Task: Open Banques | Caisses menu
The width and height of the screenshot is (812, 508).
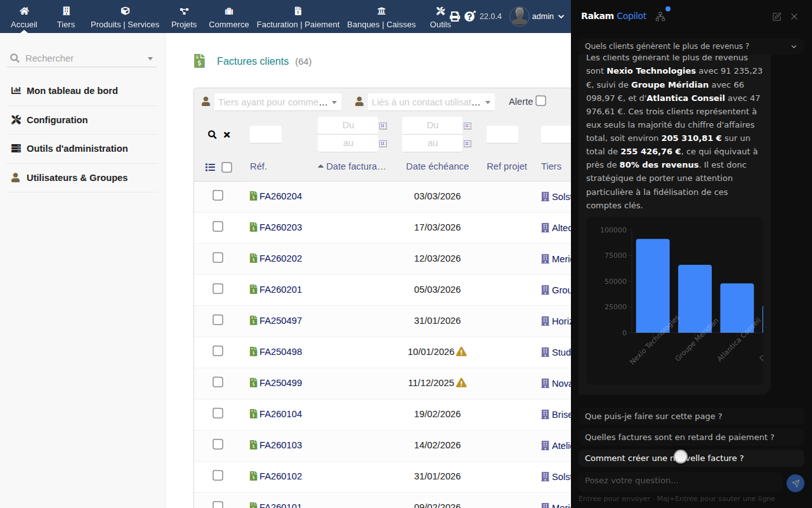Action: tap(381, 17)
